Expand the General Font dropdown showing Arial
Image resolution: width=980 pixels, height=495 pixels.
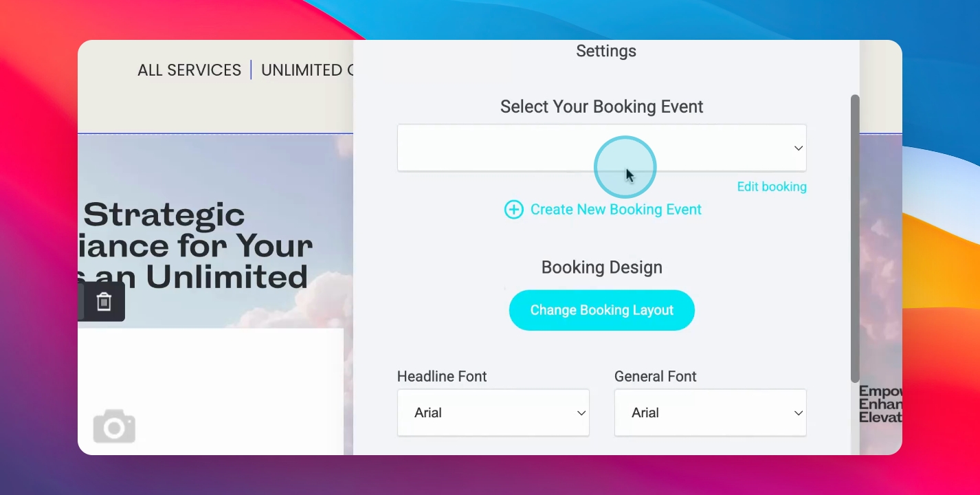(711, 412)
